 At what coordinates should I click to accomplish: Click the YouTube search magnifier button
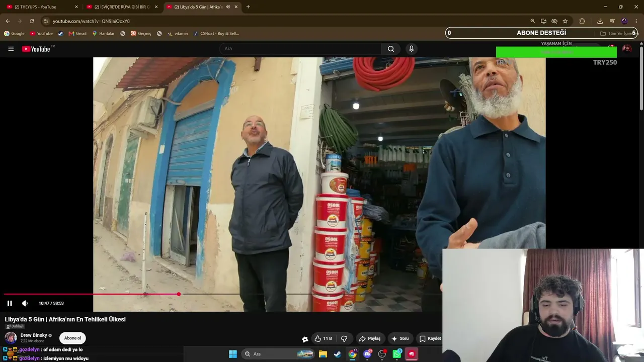(391, 49)
